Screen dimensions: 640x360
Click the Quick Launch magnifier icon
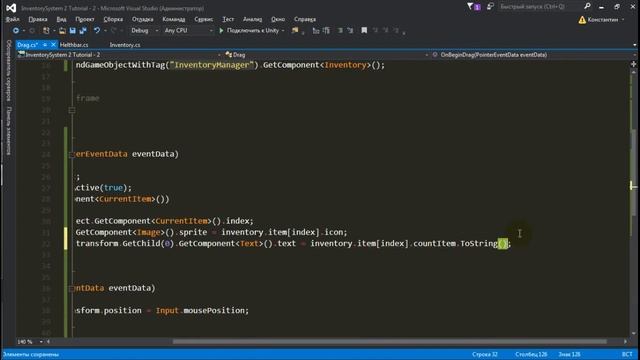[587, 7]
